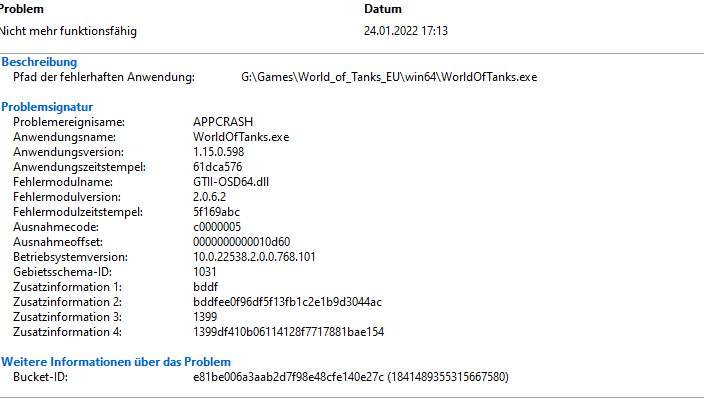Click the Fehlermodulname label
Image resolution: width=704 pixels, height=400 pixels.
(63, 182)
